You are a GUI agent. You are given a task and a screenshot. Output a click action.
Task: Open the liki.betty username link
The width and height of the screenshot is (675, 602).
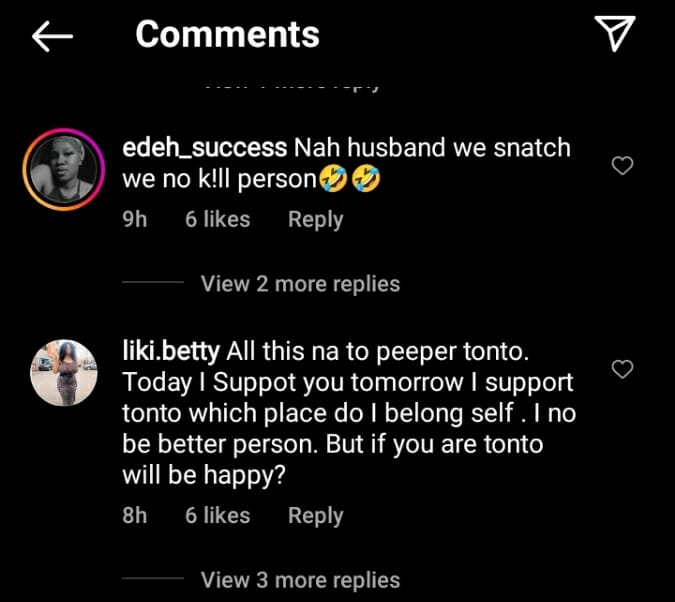[171, 353]
